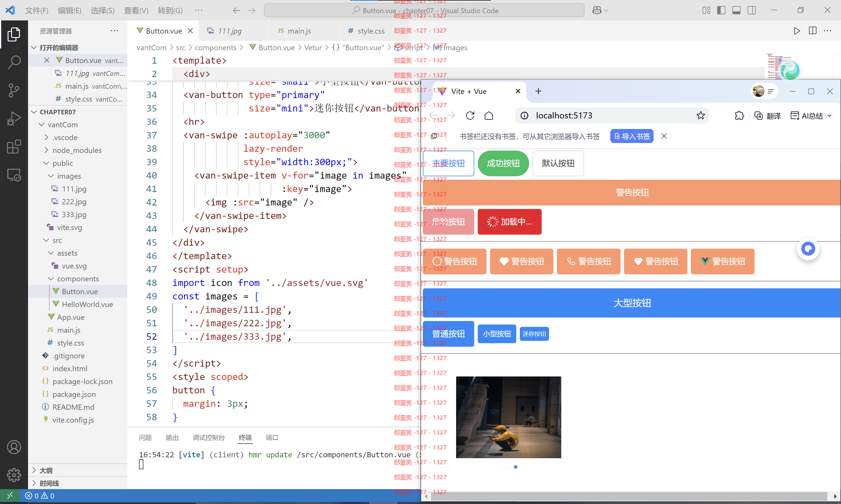Viewport: 841px width, 504px height.
Task: Click the swipe carousel photo
Action: (508, 417)
